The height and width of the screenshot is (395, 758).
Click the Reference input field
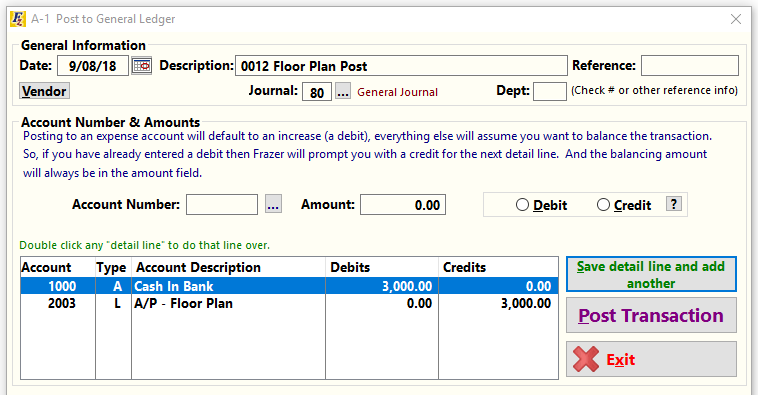click(x=690, y=66)
